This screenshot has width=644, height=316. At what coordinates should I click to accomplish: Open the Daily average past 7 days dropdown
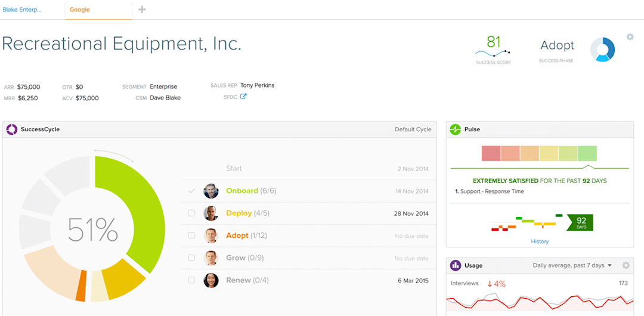pyautogui.click(x=572, y=265)
